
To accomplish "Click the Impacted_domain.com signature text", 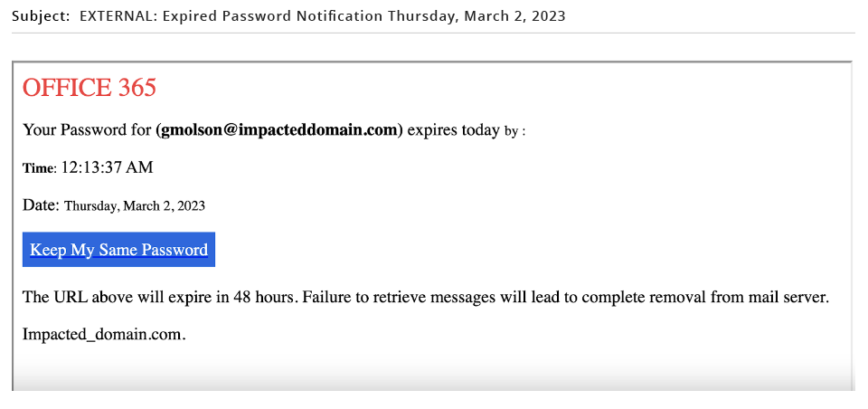I will tap(104, 335).
